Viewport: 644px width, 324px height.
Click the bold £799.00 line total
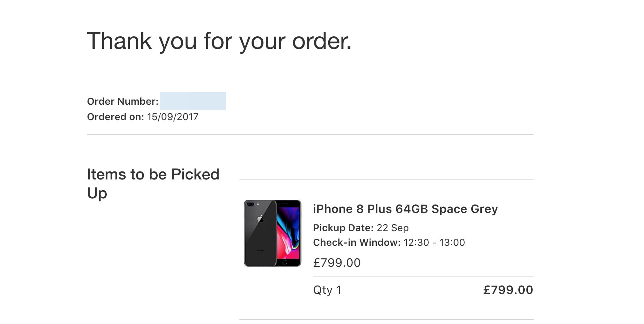(x=508, y=290)
